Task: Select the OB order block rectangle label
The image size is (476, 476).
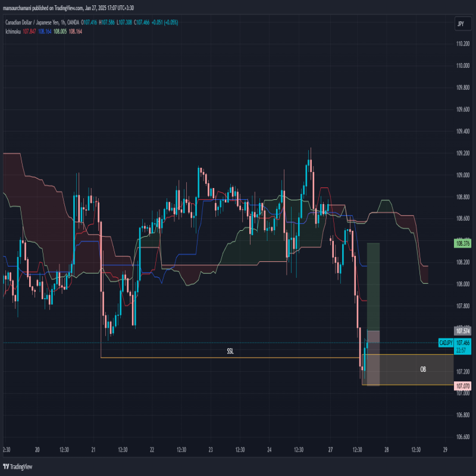Action: [423, 369]
